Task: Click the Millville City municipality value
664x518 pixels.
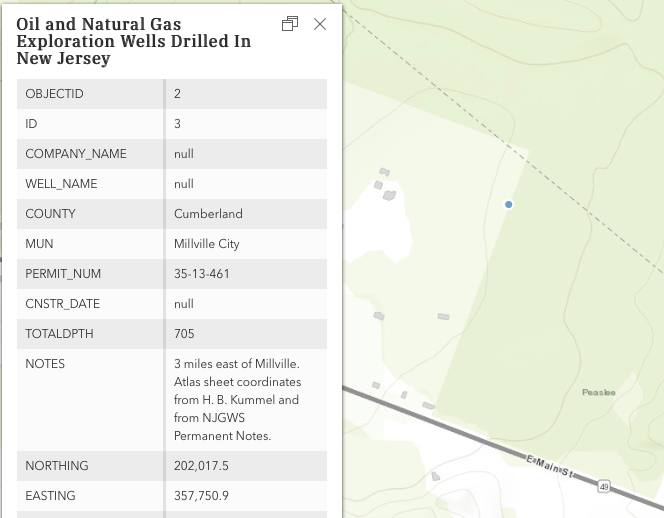Action: pyautogui.click(x=207, y=244)
